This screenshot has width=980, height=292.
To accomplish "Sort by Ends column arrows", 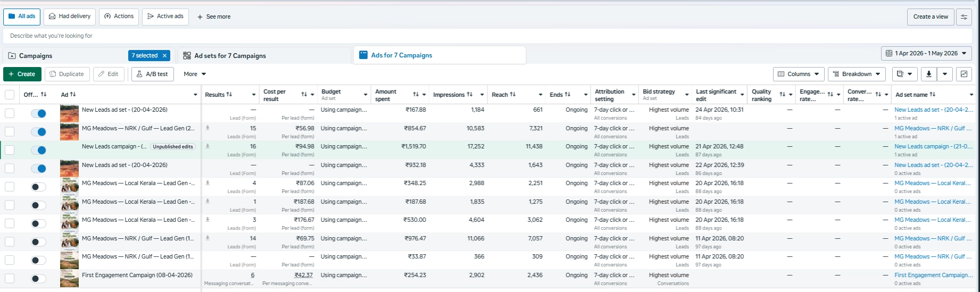I will pyautogui.click(x=568, y=95).
